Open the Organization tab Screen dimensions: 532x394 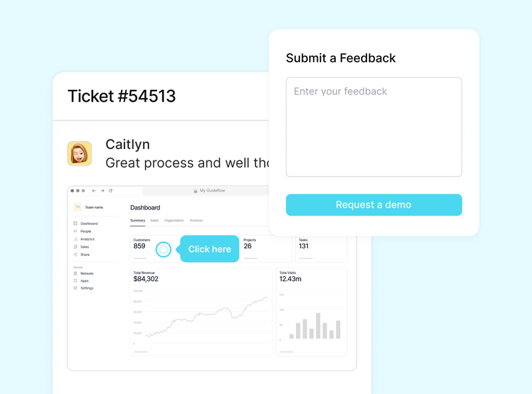[x=174, y=220]
